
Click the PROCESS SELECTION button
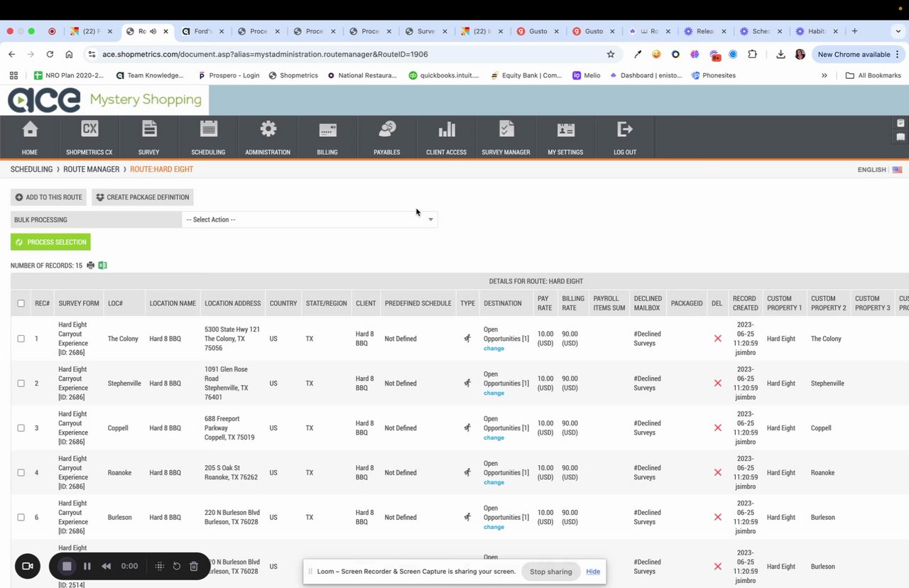click(50, 242)
